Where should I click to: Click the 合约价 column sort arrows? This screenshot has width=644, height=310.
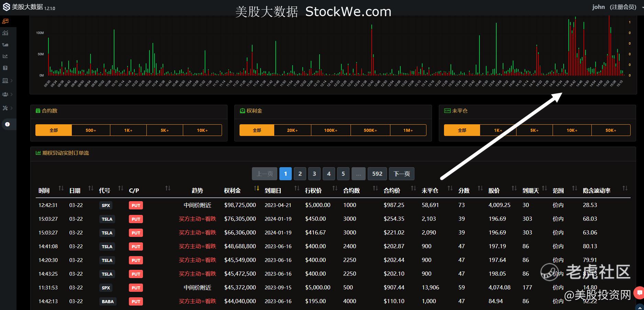[413, 188]
